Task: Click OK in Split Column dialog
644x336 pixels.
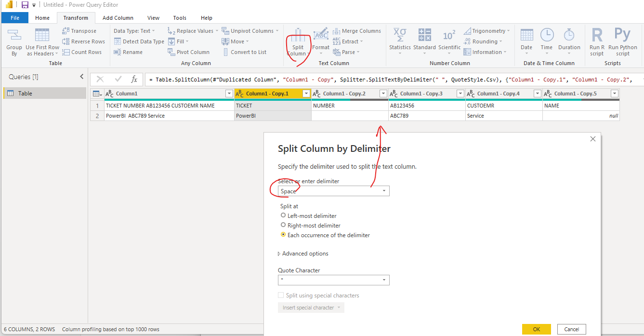Action: click(x=537, y=329)
